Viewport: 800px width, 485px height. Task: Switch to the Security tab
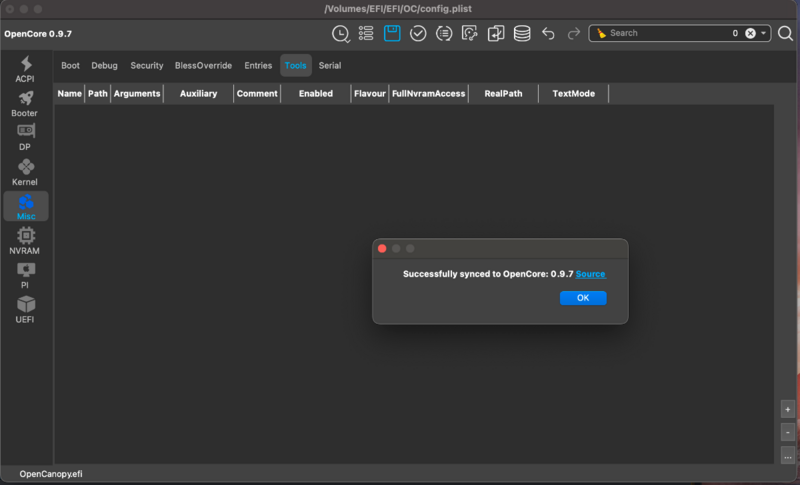146,66
